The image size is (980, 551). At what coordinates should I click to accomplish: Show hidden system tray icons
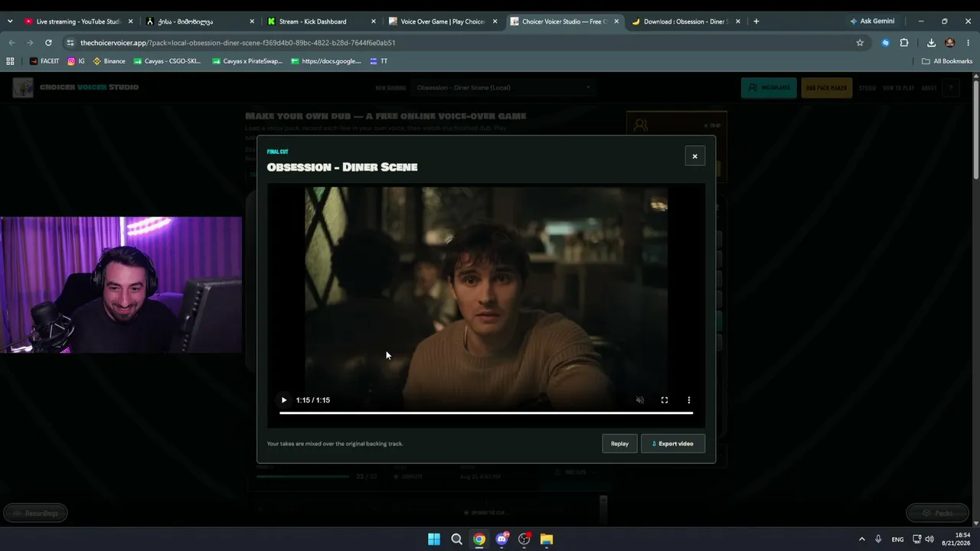[x=861, y=540]
